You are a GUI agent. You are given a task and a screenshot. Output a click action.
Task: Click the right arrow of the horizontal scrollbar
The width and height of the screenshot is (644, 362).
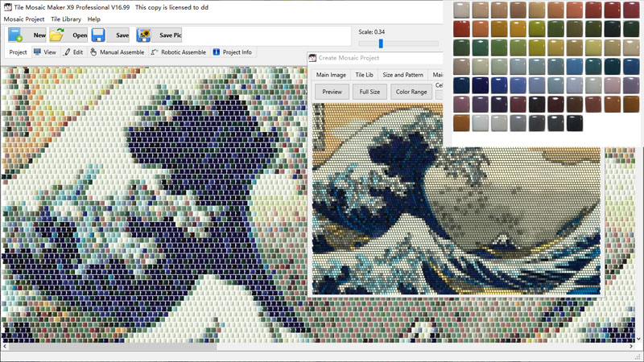pos(631,347)
